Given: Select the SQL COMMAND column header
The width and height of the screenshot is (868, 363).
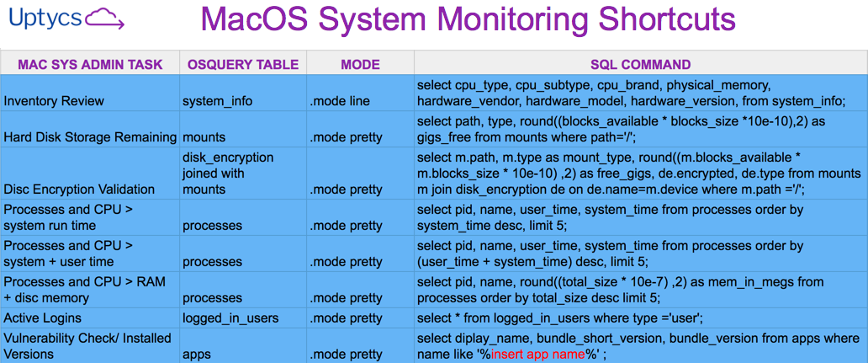Looking at the screenshot, I should [640, 64].
